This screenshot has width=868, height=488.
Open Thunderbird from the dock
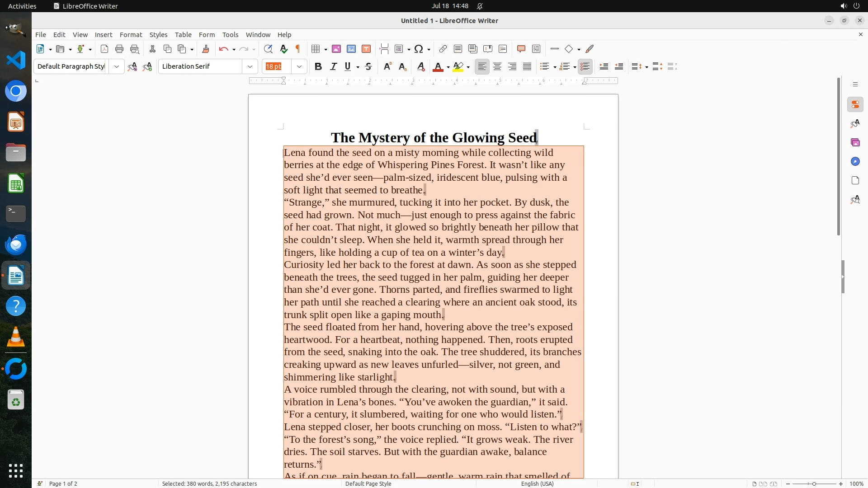tap(16, 244)
